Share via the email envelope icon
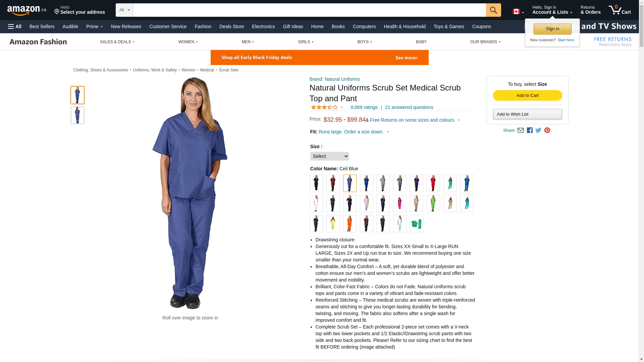644x362 pixels. 521,130
